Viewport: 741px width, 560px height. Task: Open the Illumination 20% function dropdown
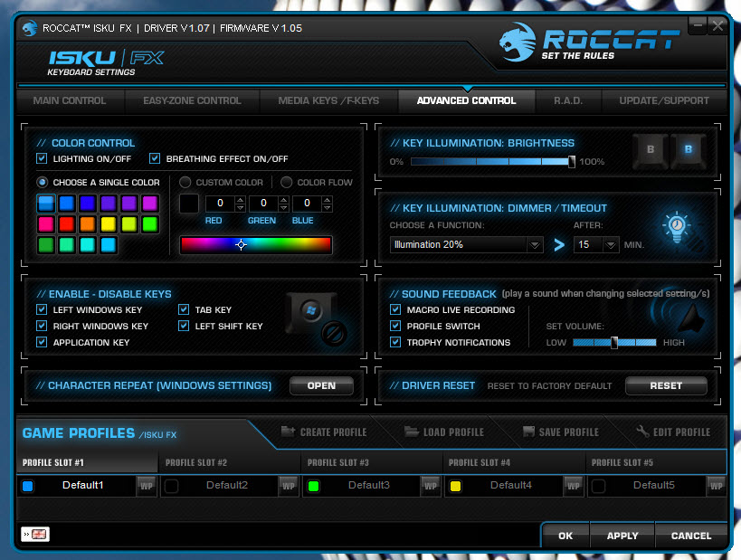[x=535, y=245]
